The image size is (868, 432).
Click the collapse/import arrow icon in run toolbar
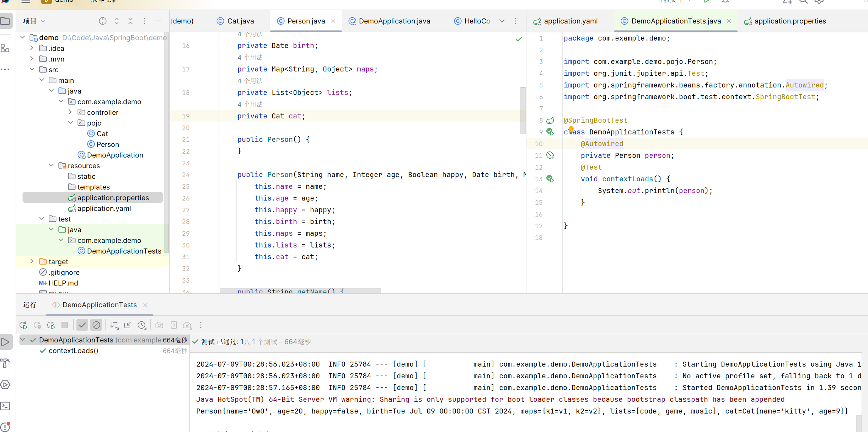[x=128, y=325]
